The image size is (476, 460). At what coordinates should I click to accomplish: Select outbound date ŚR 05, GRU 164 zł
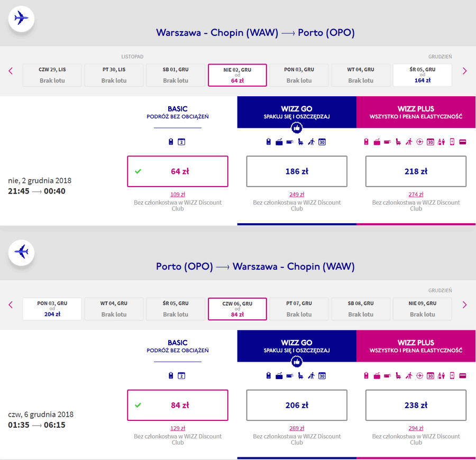point(422,75)
